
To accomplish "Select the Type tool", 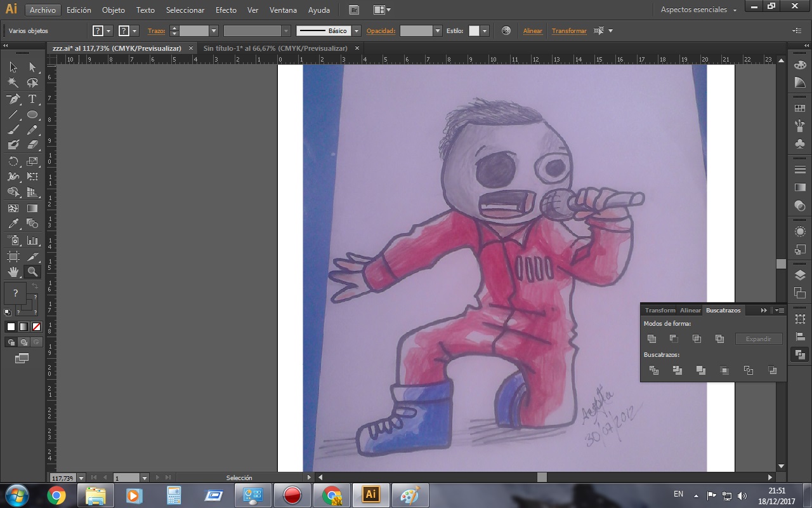I will pos(32,99).
